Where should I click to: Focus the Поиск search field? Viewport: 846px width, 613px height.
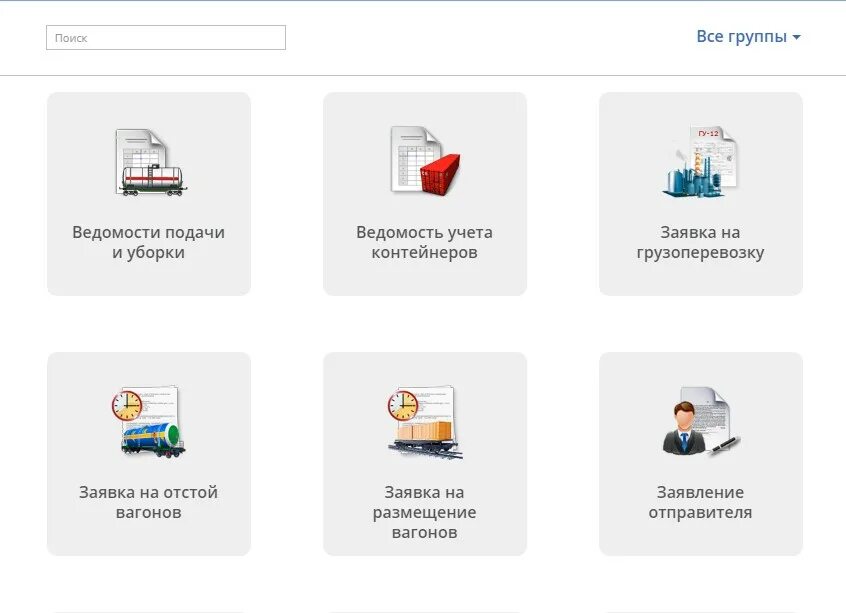coord(166,38)
